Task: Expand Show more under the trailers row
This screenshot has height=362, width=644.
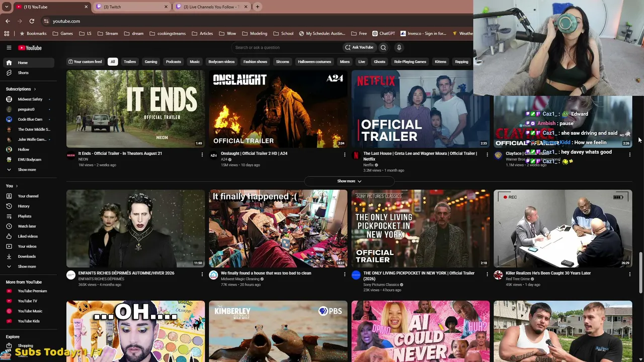Action: [349, 181]
